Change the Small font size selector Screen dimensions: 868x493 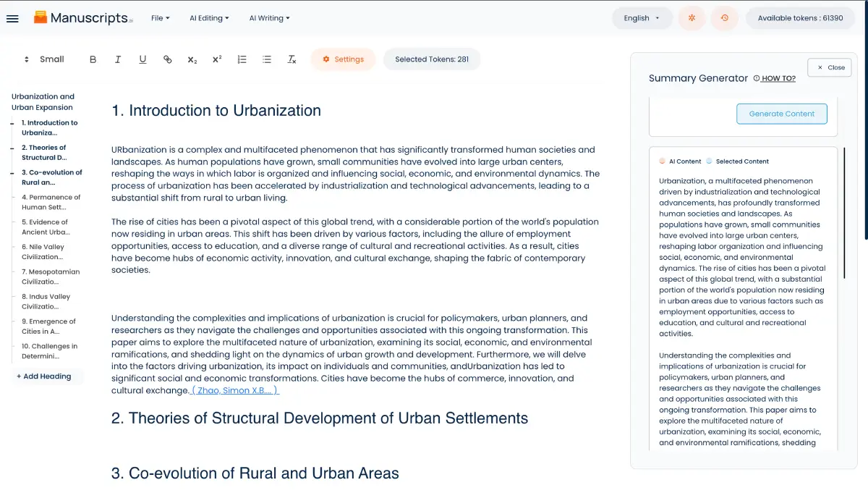[x=45, y=59]
